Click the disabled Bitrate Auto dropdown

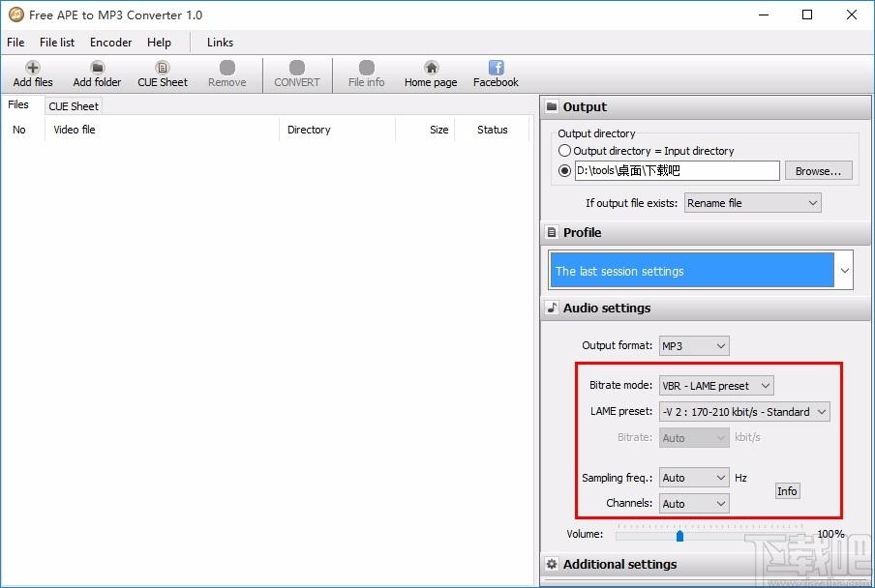[694, 438]
